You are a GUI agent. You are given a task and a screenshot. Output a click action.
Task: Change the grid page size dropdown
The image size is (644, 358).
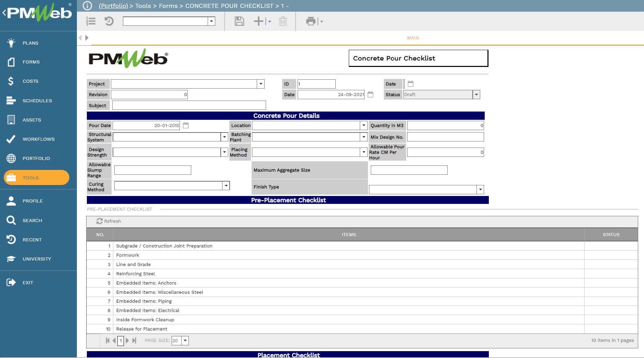pyautogui.click(x=185, y=340)
